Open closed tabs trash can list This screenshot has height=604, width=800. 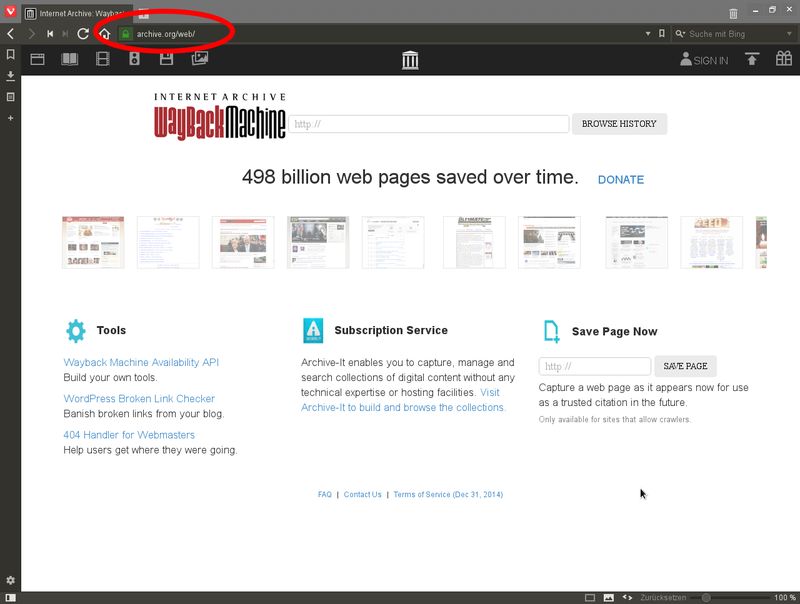click(733, 14)
